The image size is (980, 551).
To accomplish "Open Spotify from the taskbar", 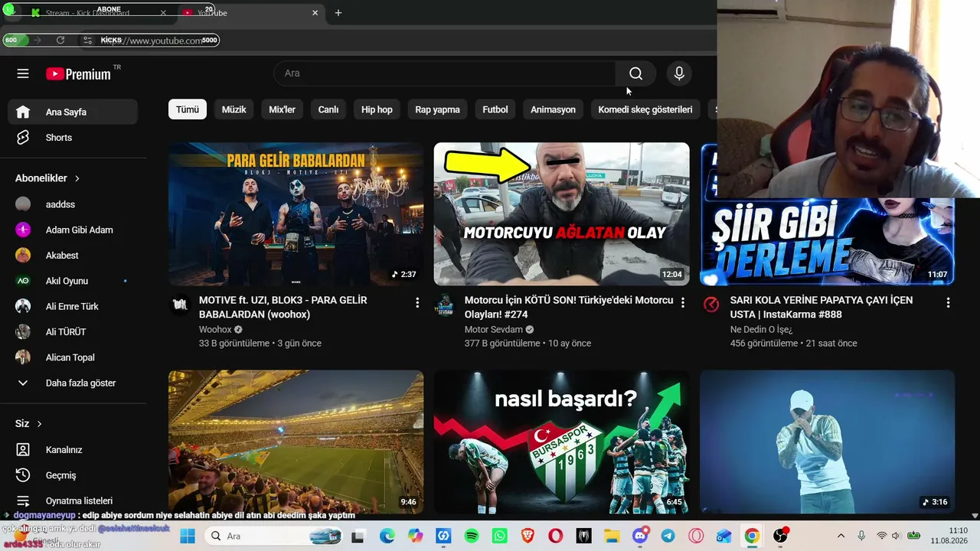I will pyautogui.click(x=472, y=536).
